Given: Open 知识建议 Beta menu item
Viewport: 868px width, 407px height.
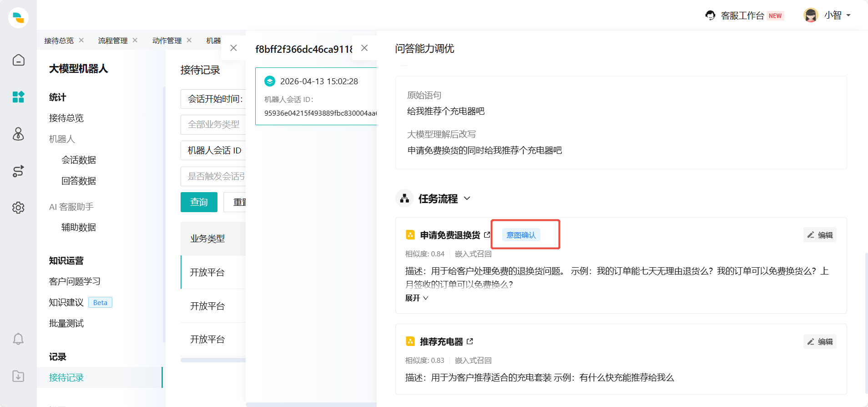Looking at the screenshot, I should (81, 302).
